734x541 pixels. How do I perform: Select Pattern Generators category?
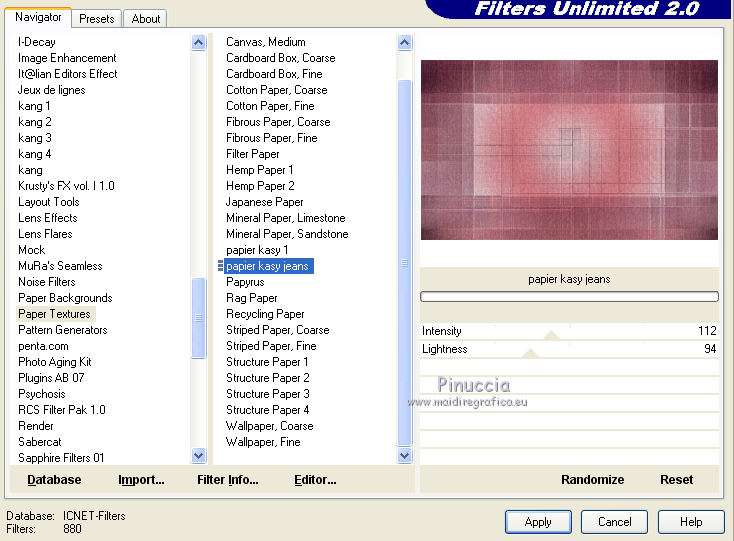pos(62,330)
